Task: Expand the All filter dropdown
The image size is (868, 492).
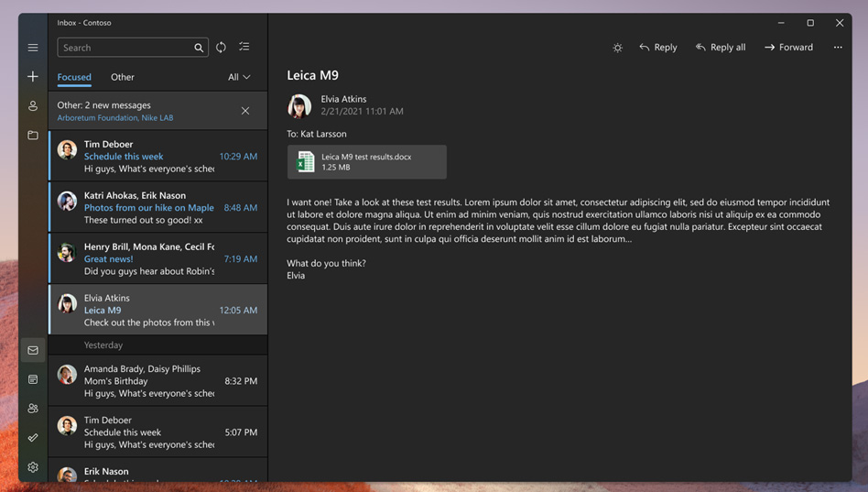Action: click(239, 77)
